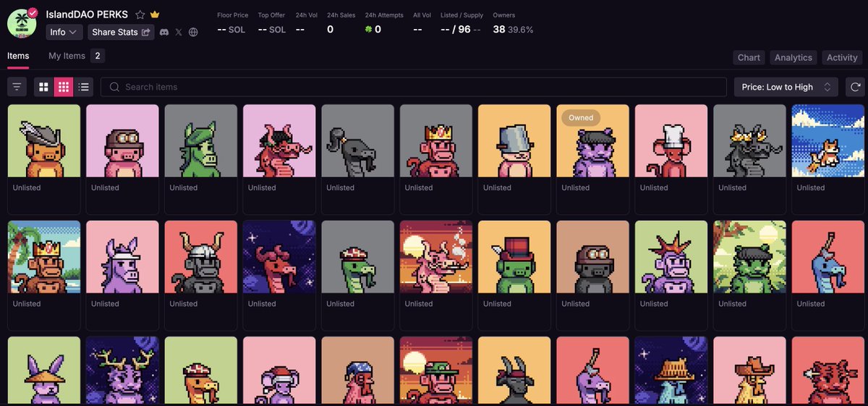Viewport: 868px width, 406px height.
Task: Click the Owners count 38
Action: coord(499,30)
